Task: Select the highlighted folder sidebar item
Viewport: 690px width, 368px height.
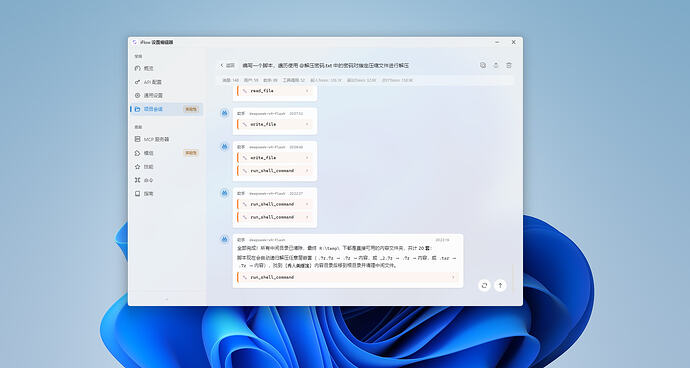Action: pos(166,109)
